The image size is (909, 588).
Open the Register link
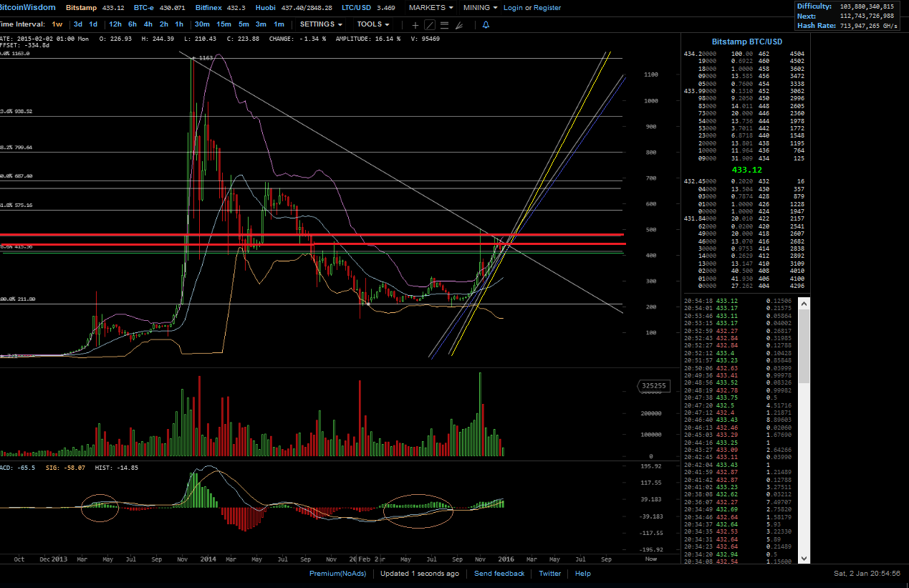[x=547, y=8]
